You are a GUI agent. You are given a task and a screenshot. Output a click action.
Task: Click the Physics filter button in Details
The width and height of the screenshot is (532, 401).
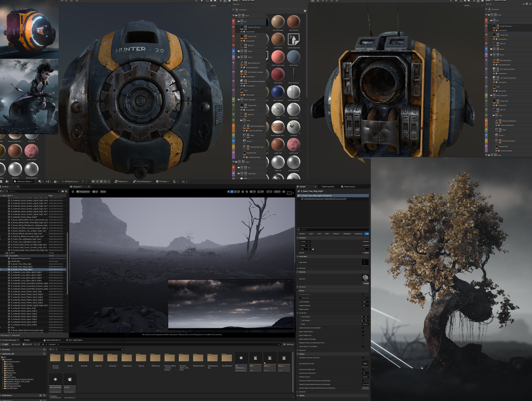coord(336,234)
